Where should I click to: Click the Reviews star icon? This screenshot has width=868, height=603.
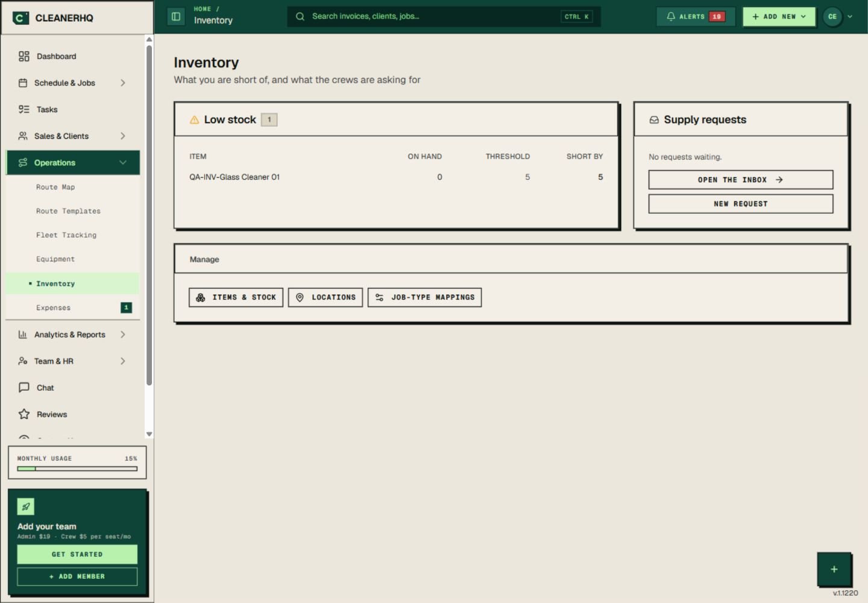point(24,414)
